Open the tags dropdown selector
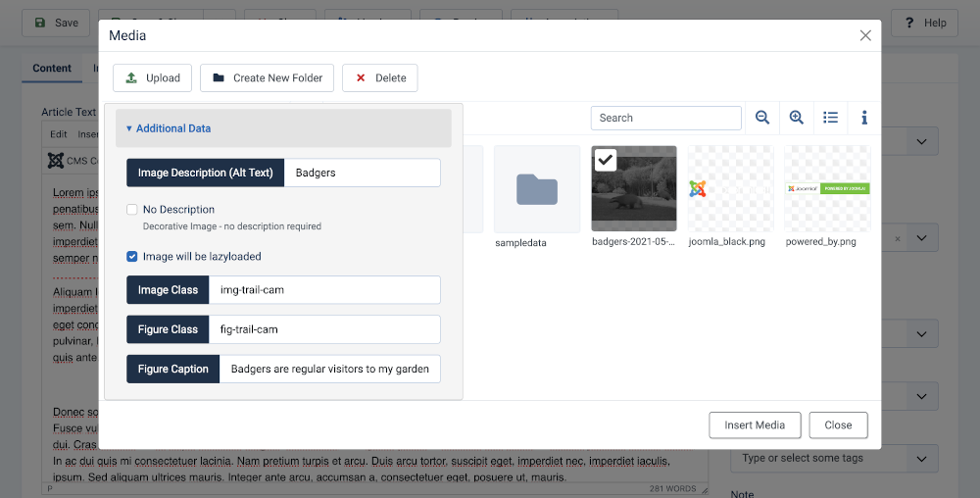Image resolution: width=980 pixels, height=498 pixels. (834, 458)
